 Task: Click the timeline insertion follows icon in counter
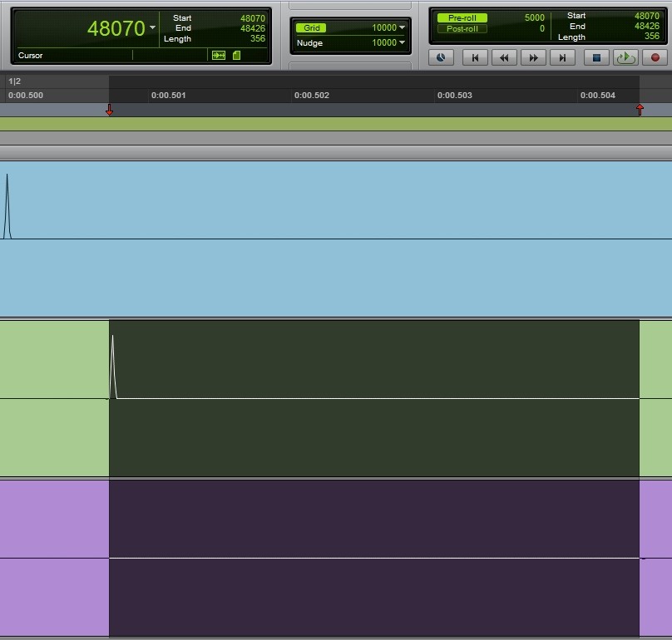tap(219, 56)
